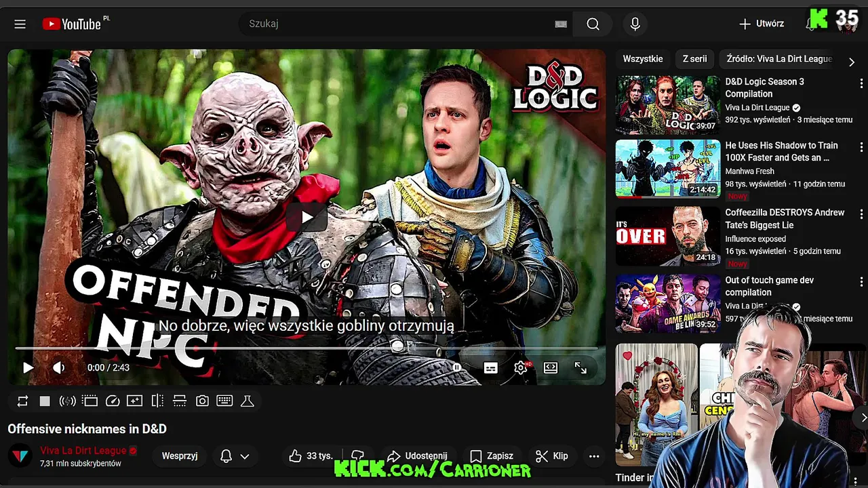Create a clip with Klip

point(552,456)
